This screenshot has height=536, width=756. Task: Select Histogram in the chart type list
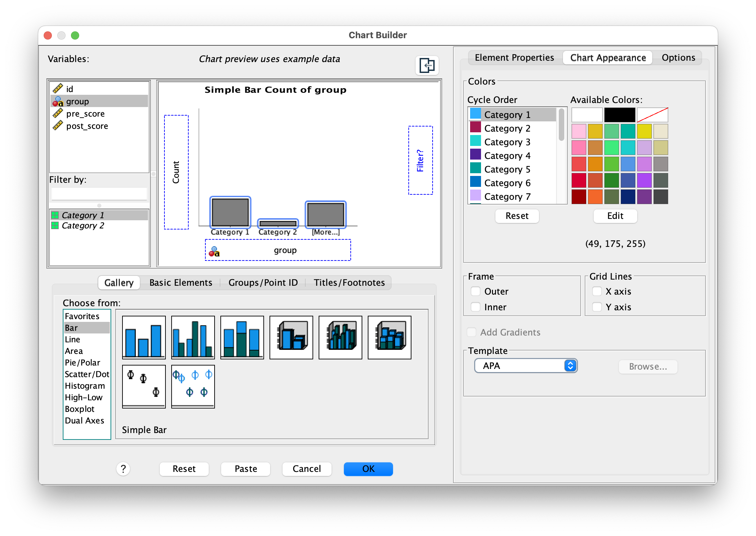click(85, 386)
